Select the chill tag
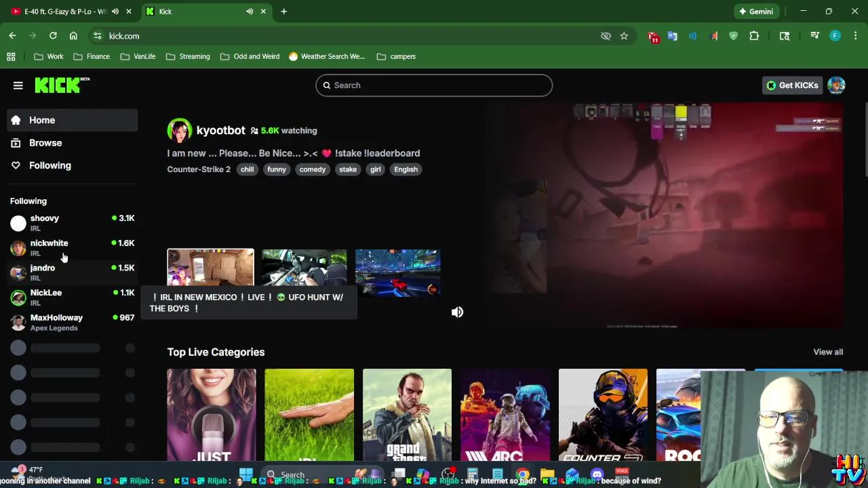This screenshot has width=868, height=488. pos(248,169)
